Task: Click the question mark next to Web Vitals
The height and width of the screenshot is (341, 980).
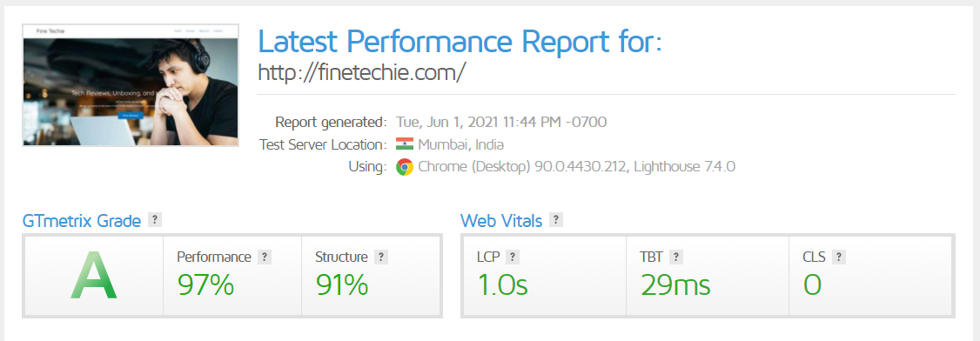Action: click(x=555, y=220)
